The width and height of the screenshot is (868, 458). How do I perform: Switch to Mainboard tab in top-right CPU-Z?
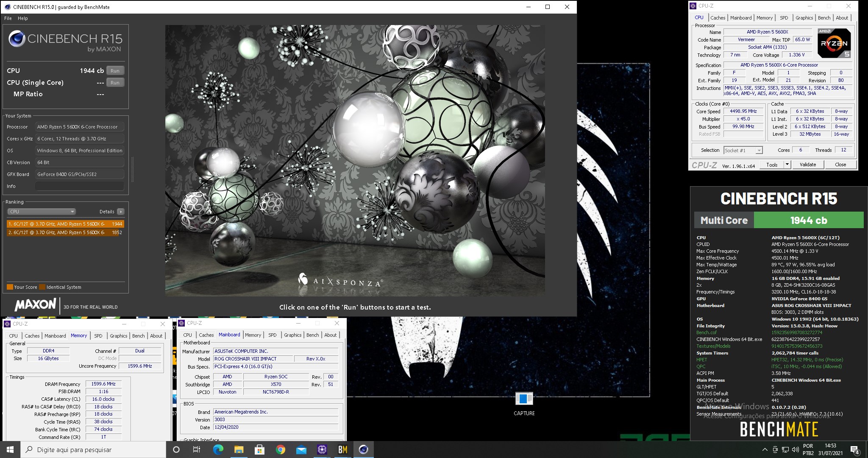pyautogui.click(x=741, y=18)
